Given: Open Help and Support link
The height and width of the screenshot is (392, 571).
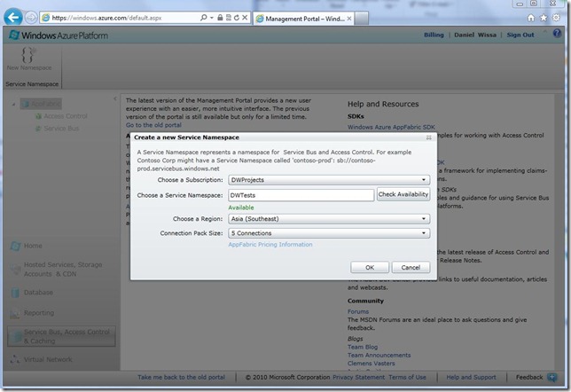Looking at the screenshot, I should point(471,377).
